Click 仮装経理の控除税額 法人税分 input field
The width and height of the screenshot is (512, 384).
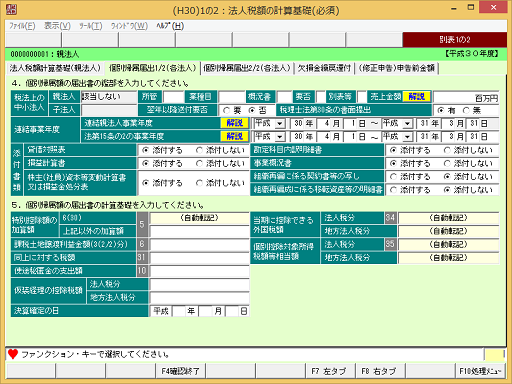[x=199, y=284]
